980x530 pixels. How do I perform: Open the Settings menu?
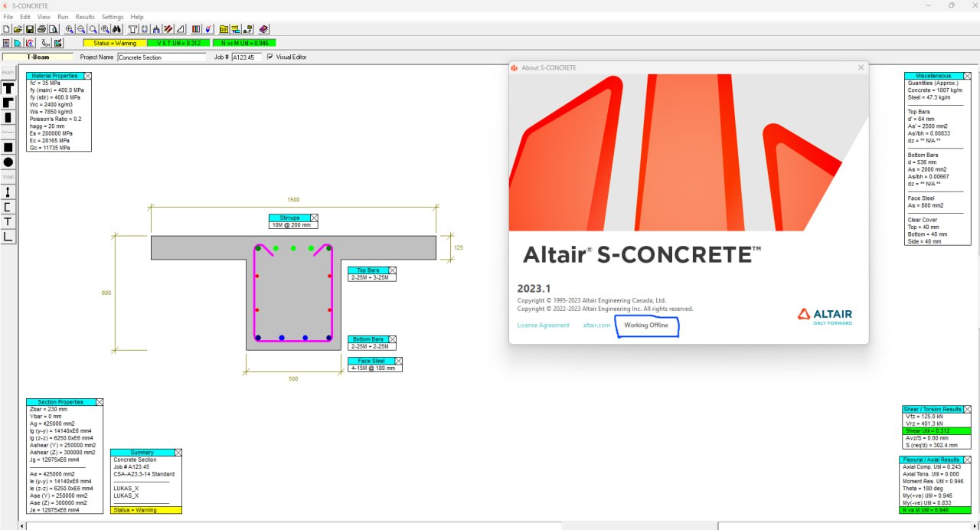(x=113, y=17)
